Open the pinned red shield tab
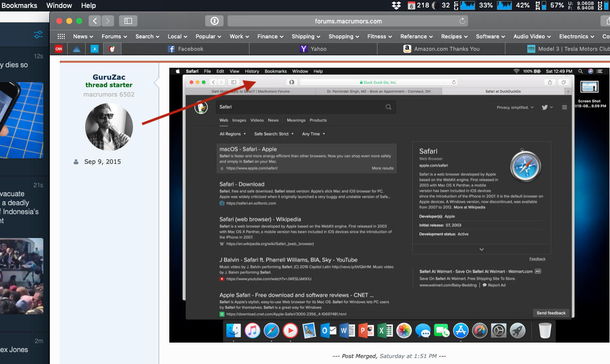 click(113, 49)
